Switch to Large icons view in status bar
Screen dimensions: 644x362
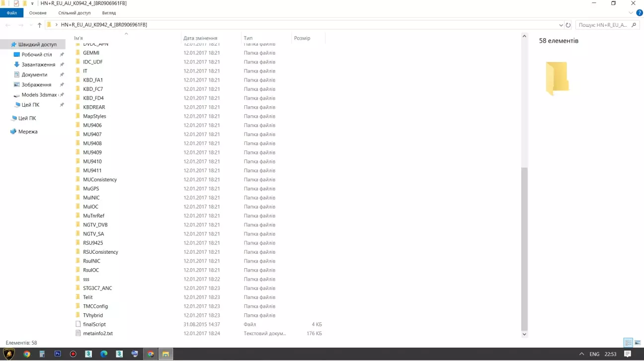[x=638, y=343]
